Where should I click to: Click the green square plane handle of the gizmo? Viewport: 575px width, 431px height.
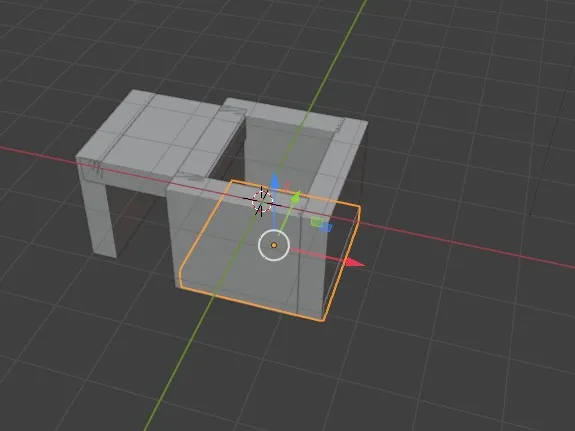point(316,221)
